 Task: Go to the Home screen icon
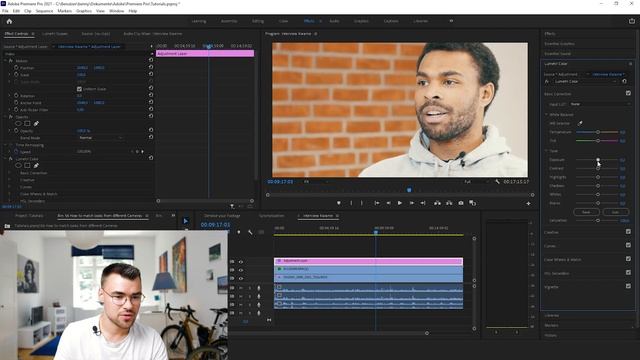[9, 21]
